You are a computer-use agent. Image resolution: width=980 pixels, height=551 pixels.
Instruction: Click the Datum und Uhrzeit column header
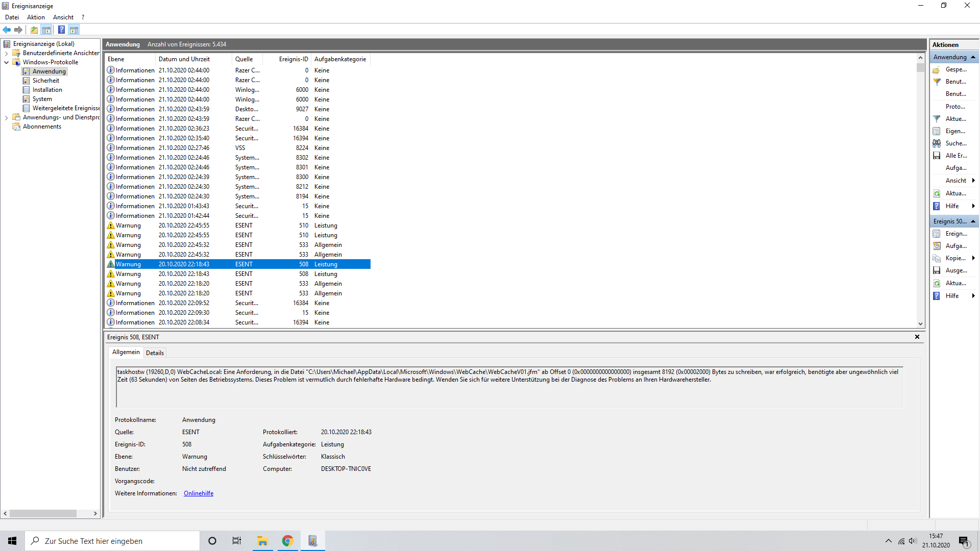(x=184, y=59)
